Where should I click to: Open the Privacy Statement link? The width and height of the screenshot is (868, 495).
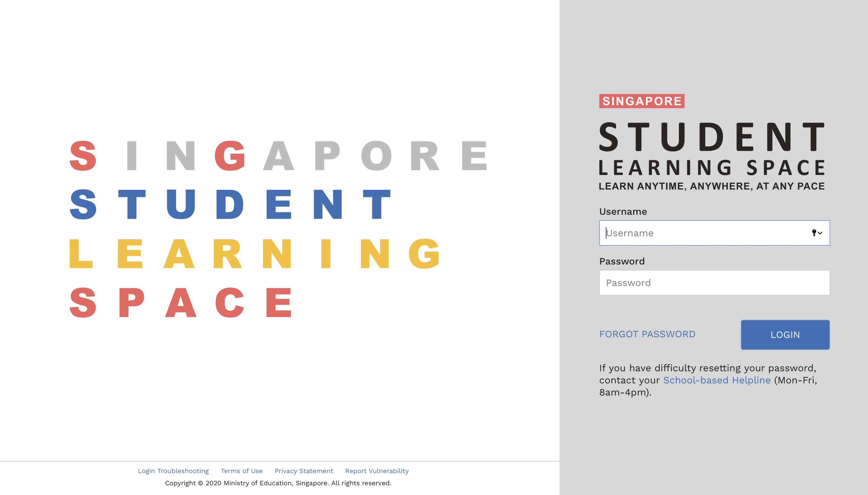(304, 471)
